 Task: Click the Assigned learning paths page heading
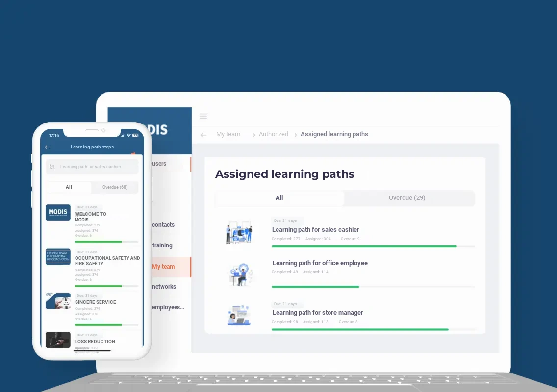click(284, 174)
